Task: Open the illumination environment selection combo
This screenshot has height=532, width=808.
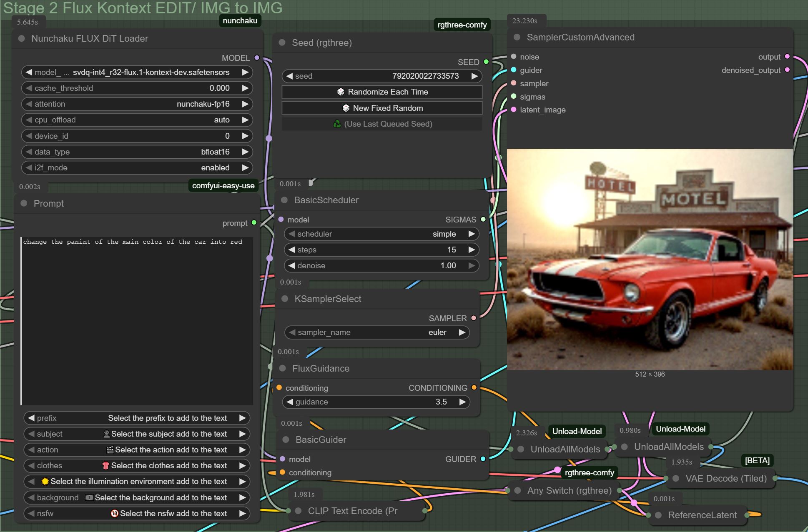Action: pos(137,481)
